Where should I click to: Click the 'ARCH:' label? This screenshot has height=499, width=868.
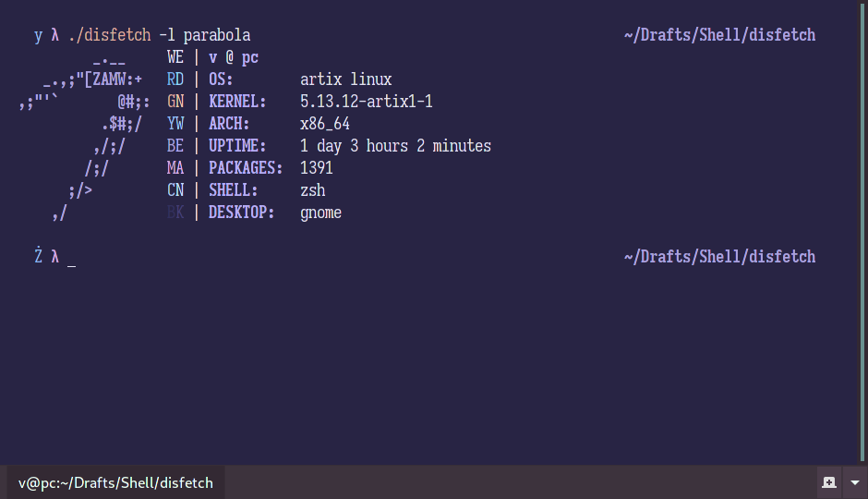(x=229, y=124)
